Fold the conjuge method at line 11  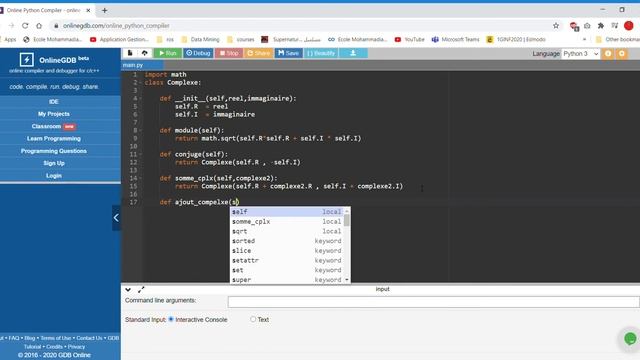pyautogui.click(x=140, y=154)
